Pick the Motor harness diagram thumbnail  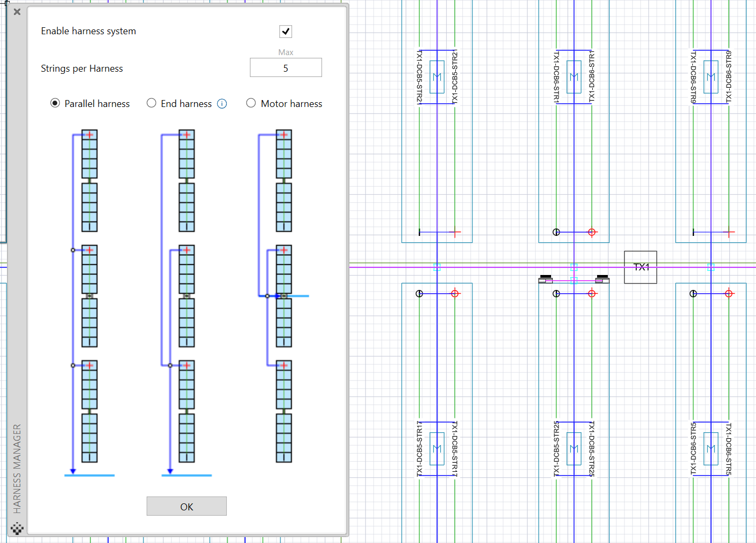[282, 296]
